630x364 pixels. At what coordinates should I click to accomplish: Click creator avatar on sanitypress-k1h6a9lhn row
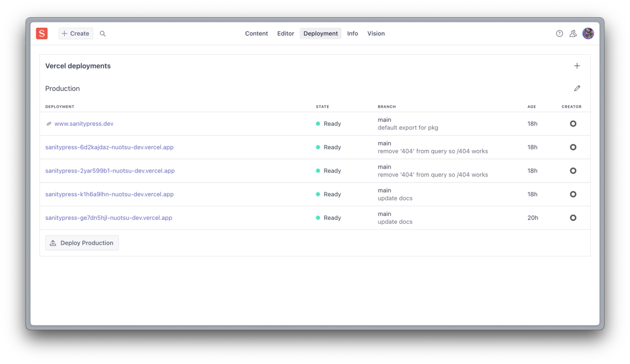coord(573,194)
